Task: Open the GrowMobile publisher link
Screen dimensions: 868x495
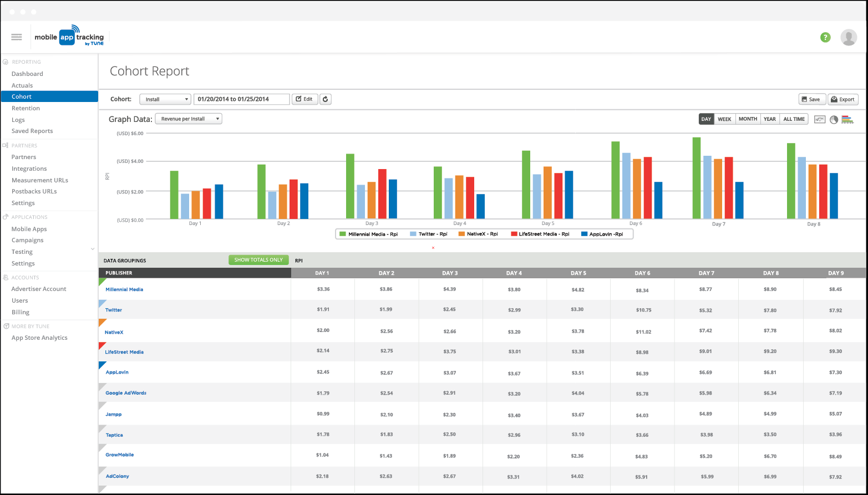Action: click(x=120, y=455)
